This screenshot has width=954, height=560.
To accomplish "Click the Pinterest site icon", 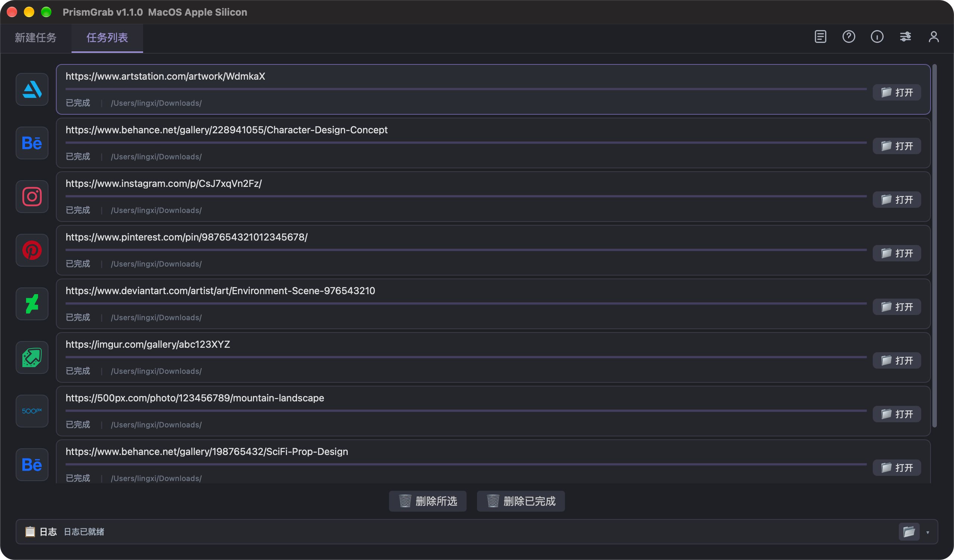I will [32, 250].
